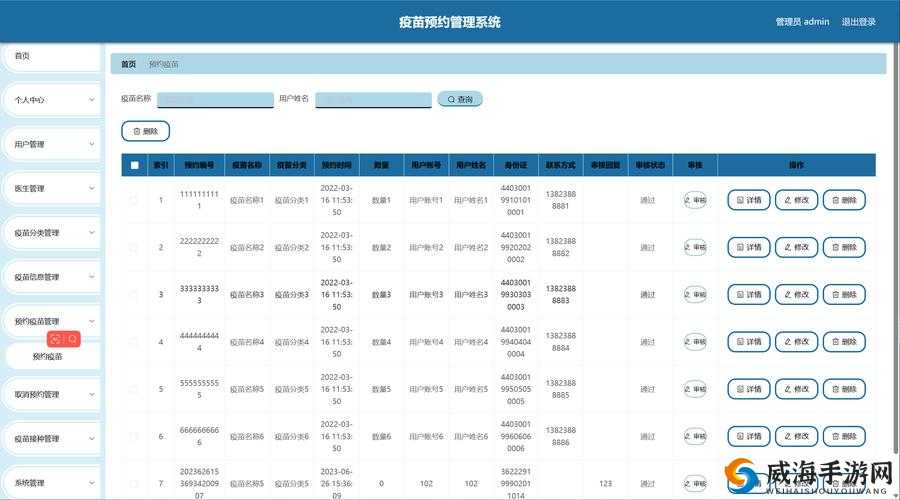Delete row 1111111111 entry
Viewport: 900px width, 500px height.
tap(844, 200)
